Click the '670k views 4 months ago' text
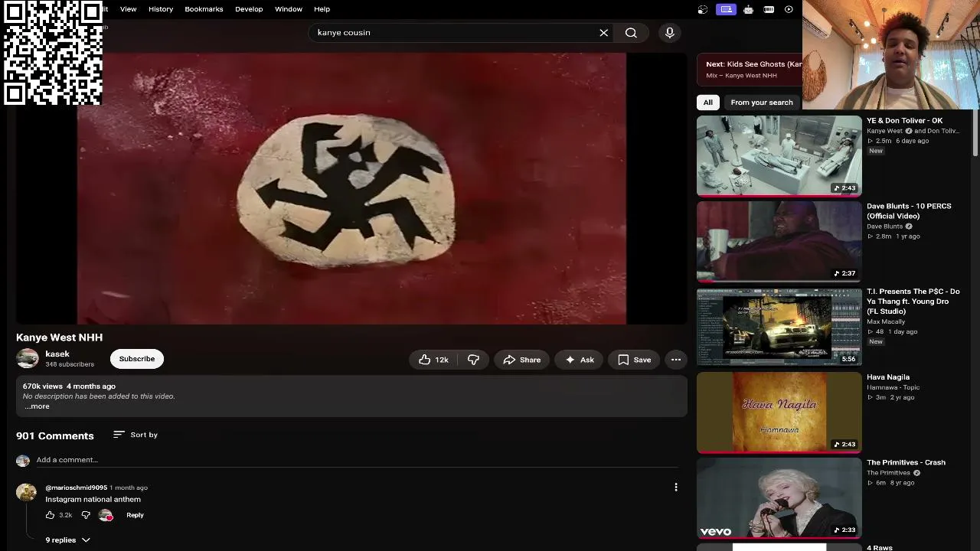This screenshot has height=551, width=980. [x=69, y=386]
